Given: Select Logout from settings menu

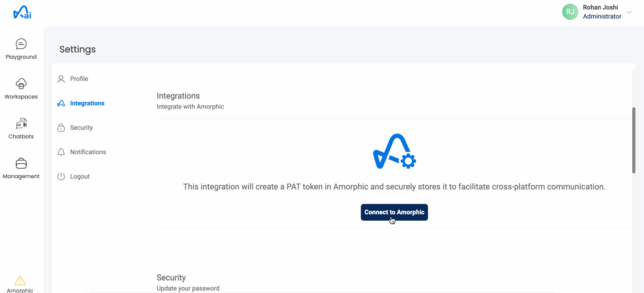Looking at the screenshot, I should point(80,176).
